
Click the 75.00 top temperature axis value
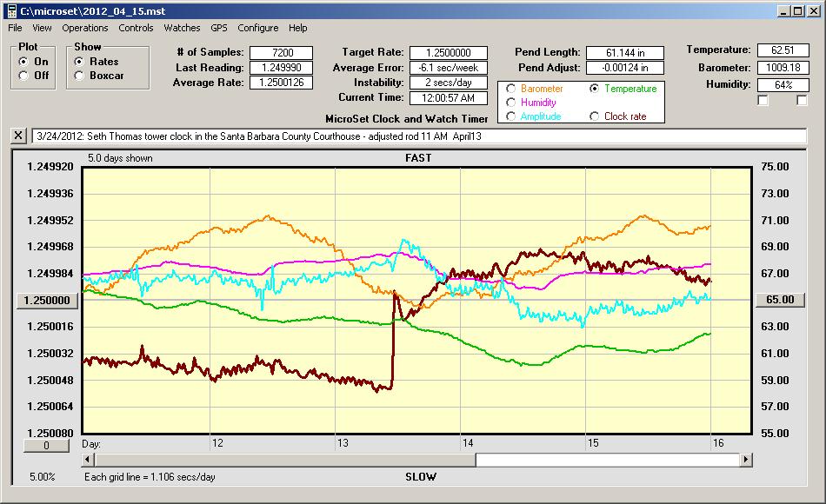pyautogui.click(x=775, y=167)
